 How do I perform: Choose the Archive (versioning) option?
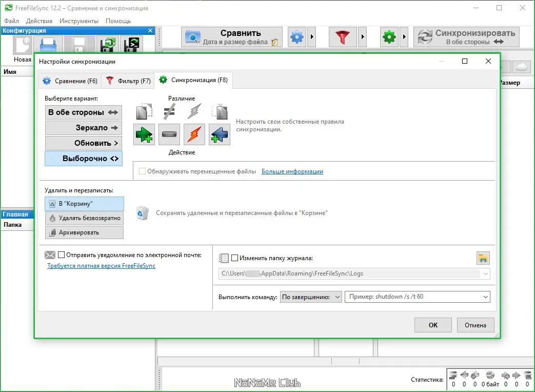click(x=84, y=232)
